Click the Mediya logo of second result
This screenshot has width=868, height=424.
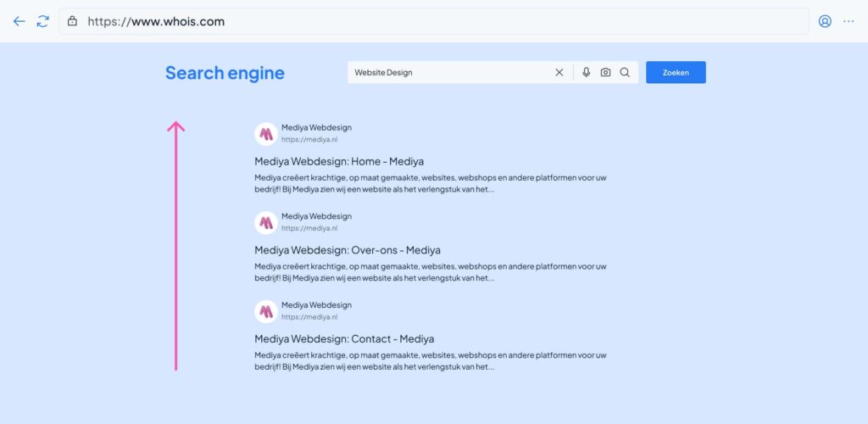coord(266,223)
